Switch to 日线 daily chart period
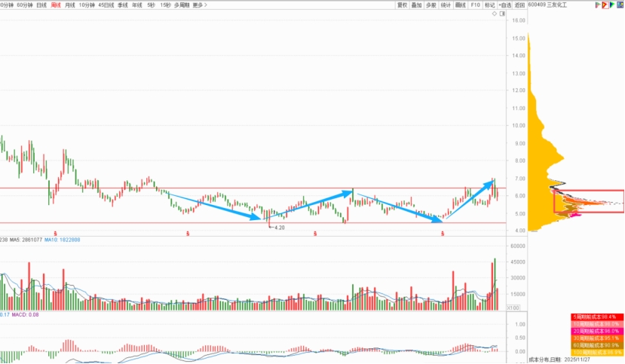625x364 pixels. 41,5
